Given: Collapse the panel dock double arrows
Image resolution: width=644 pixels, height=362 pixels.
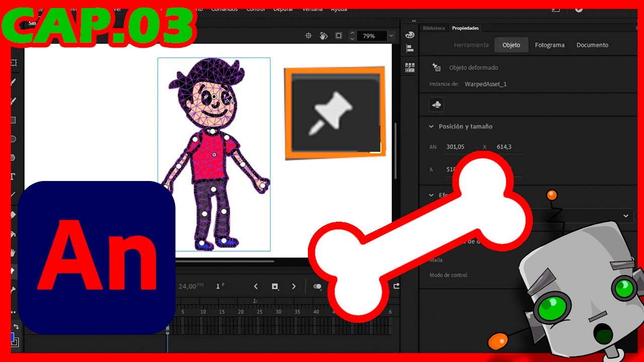Looking at the screenshot, I should [x=414, y=21].
